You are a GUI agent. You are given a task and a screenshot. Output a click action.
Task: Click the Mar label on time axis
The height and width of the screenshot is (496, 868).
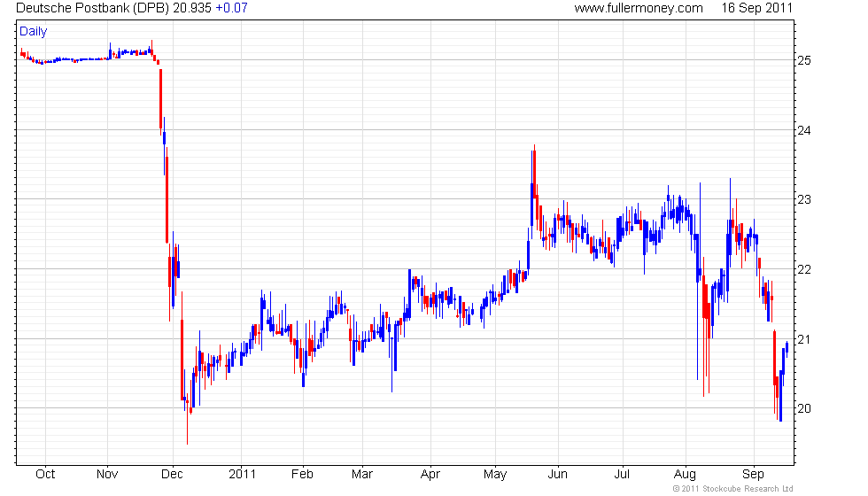click(x=362, y=475)
